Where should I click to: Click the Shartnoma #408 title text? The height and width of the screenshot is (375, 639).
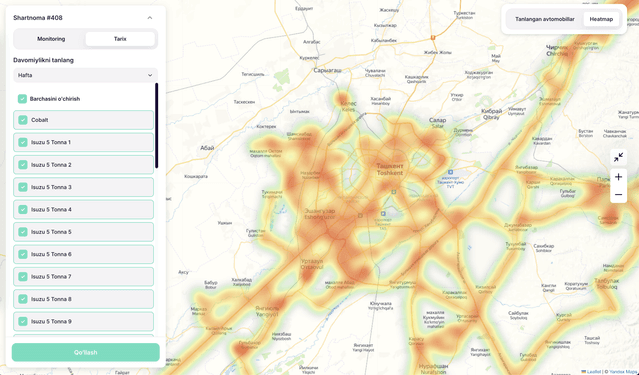tap(38, 18)
